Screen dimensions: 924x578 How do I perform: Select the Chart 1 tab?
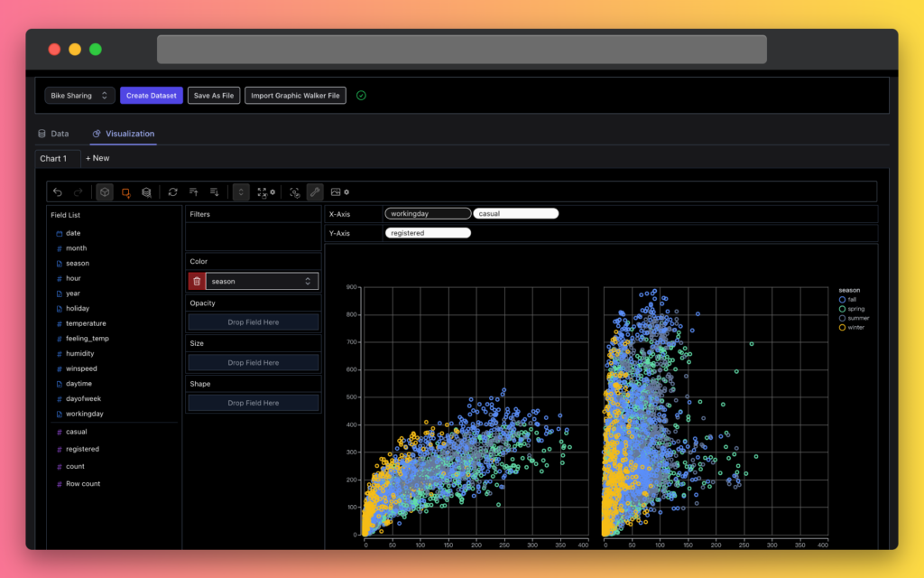pos(53,159)
